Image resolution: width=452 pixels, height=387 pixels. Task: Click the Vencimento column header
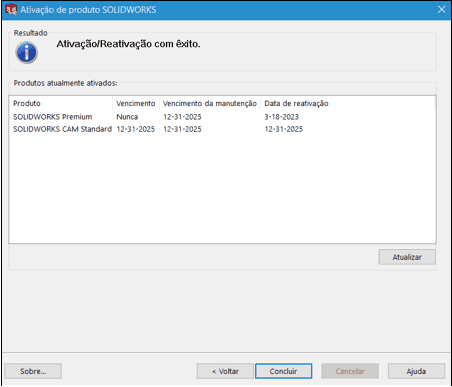136,103
